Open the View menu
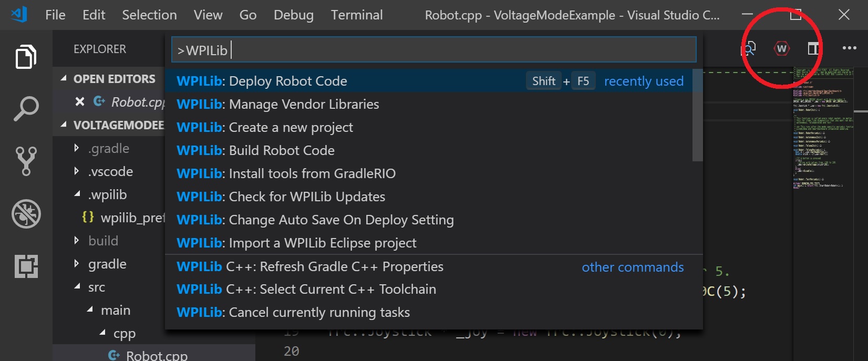The width and height of the screenshot is (868, 361). click(208, 15)
